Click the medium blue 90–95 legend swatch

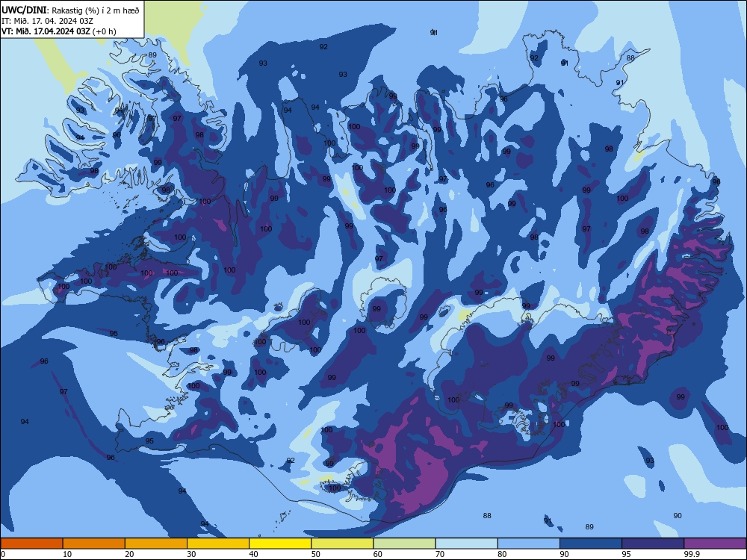pyautogui.click(x=591, y=544)
